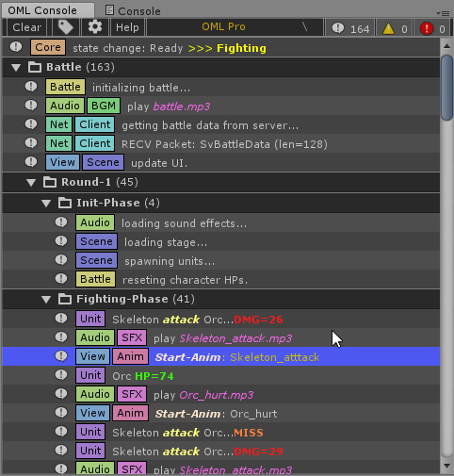Screen dimensions: 454x476
Task: Collapse the Battle (163) group
Action: tap(16, 67)
